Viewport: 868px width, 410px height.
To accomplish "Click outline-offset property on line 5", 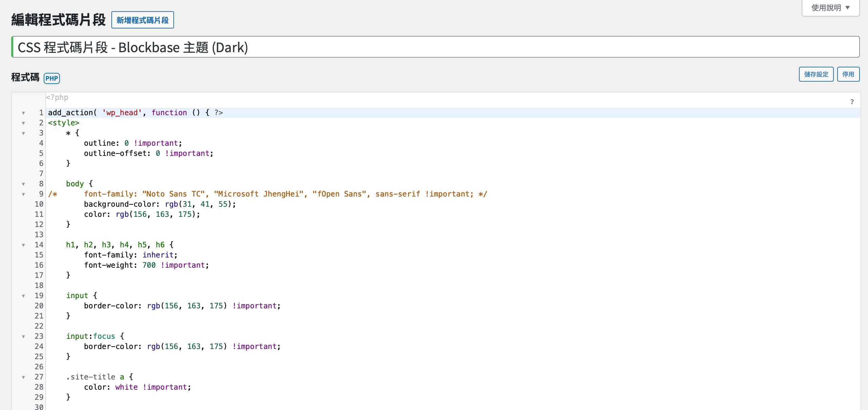I will coord(115,153).
